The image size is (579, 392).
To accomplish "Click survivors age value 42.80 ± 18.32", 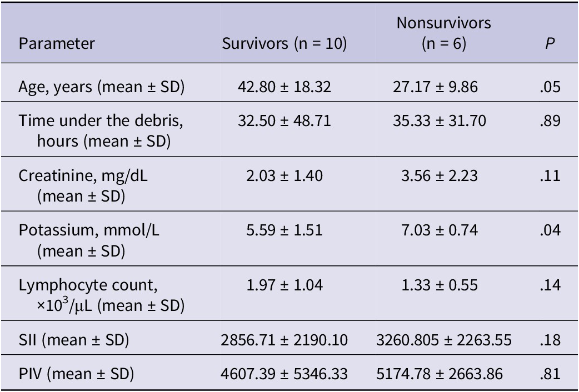I will [284, 88].
